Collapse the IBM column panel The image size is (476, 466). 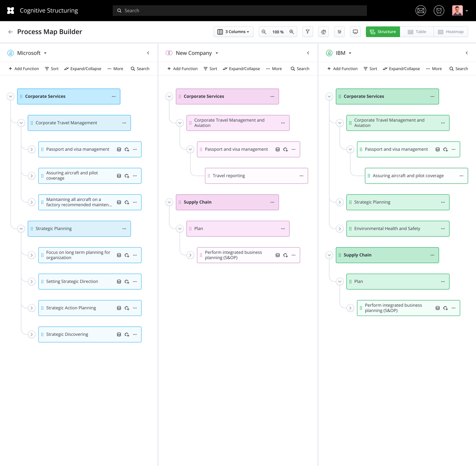(467, 53)
